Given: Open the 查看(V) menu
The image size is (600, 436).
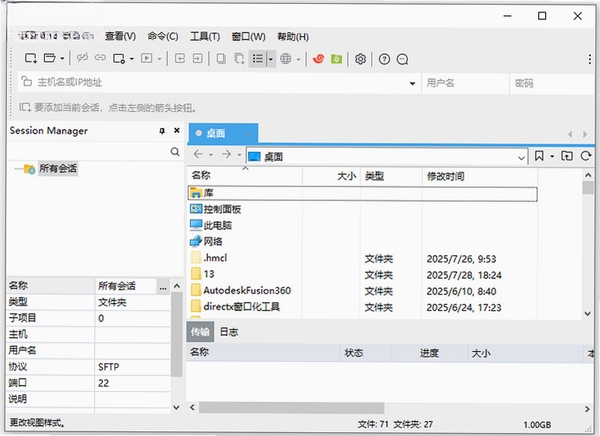Looking at the screenshot, I should click(x=121, y=36).
